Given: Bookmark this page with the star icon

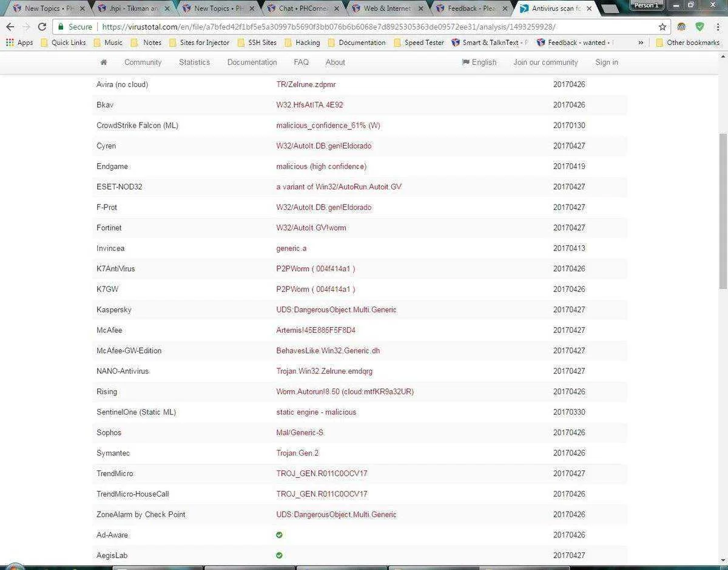Looking at the screenshot, I should [x=662, y=27].
